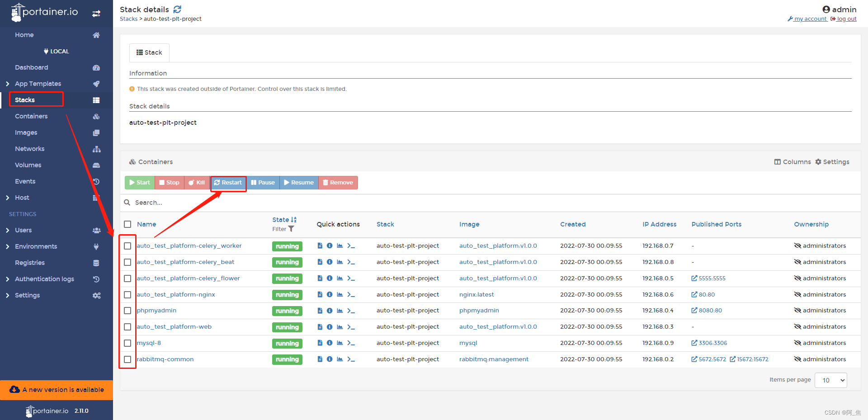The image size is (868, 420).
Task: Click the Remove button
Action: [338, 183]
